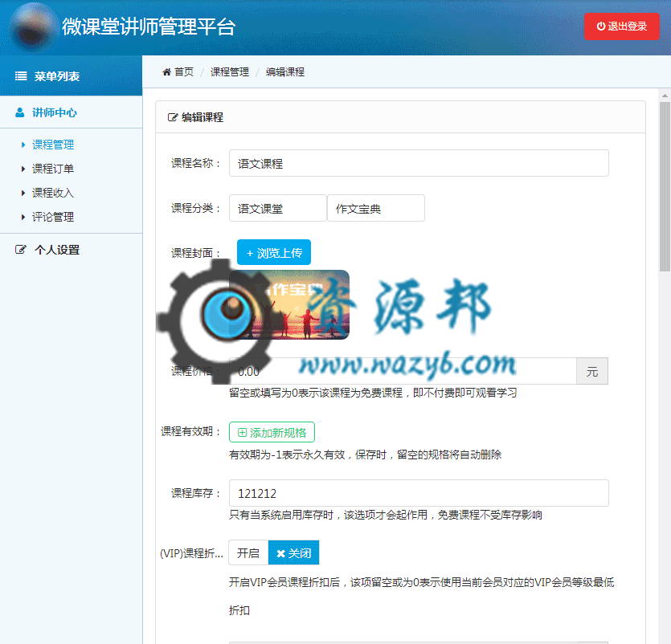The width and height of the screenshot is (671, 644).
Task: Click the arrow beside 课程订单
Action: (x=23, y=169)
